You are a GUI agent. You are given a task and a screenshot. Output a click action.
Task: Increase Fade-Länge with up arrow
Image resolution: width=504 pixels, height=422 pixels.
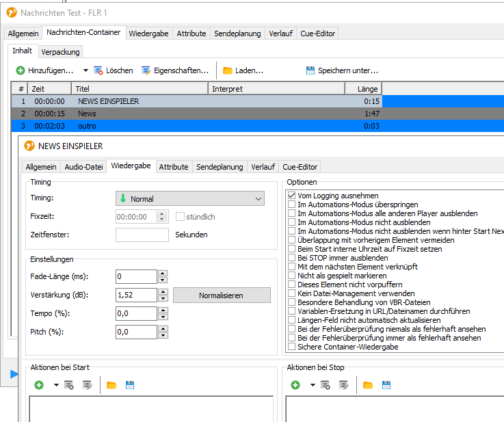(163, 274)
